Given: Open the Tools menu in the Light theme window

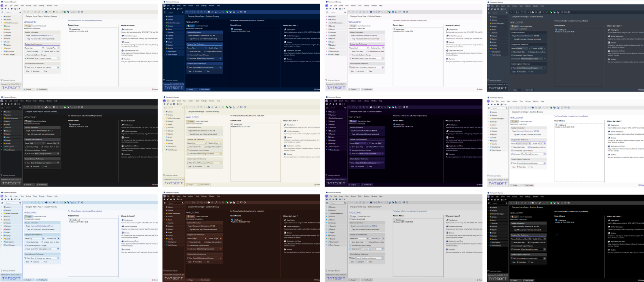Looking at the screenshot, I should (35, 6).
